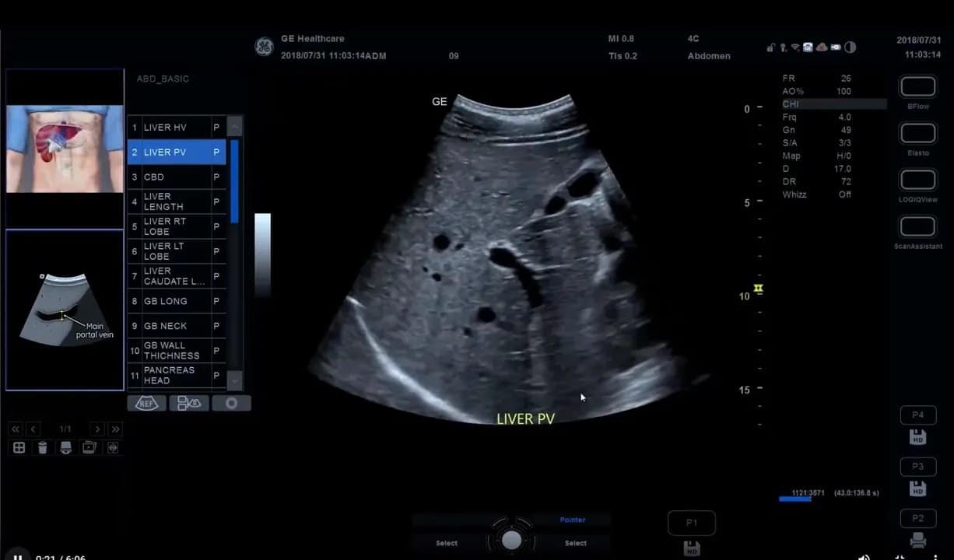954x560 pixels.
Task: Click the LOGIQView button
Action: click(917, 180)
